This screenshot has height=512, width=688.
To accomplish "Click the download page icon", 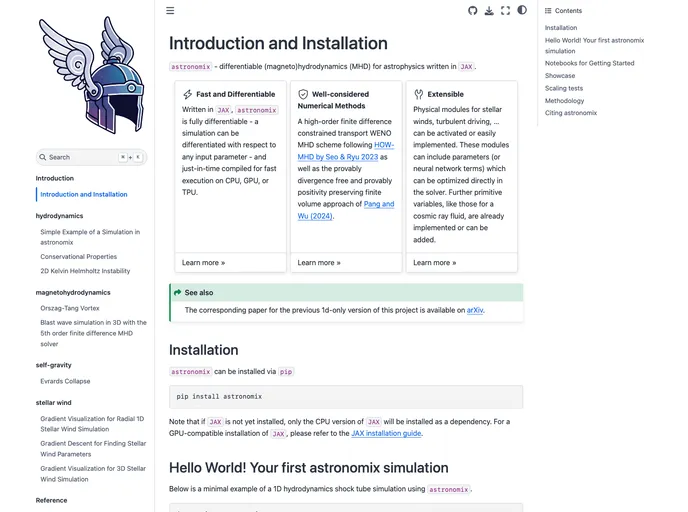I will coord(489,11).
